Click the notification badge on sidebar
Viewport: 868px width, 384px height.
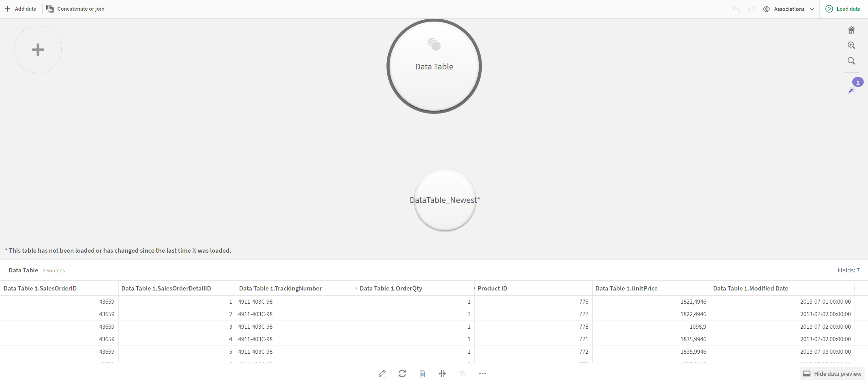tap(858, 82)
